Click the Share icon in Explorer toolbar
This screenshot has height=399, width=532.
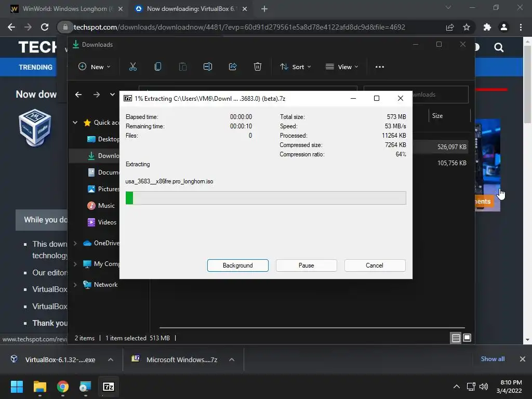[233, 67]
